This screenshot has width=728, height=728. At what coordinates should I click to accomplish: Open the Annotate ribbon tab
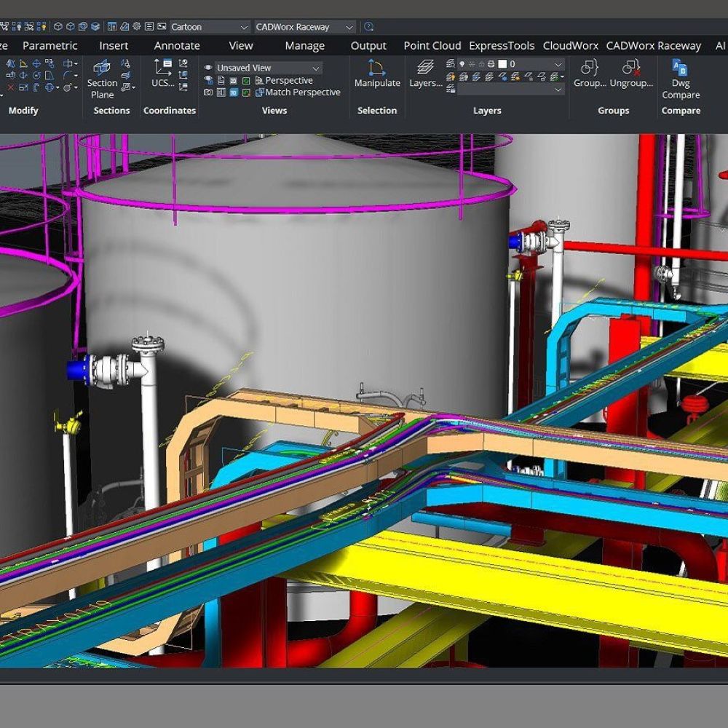click(177, 45)
